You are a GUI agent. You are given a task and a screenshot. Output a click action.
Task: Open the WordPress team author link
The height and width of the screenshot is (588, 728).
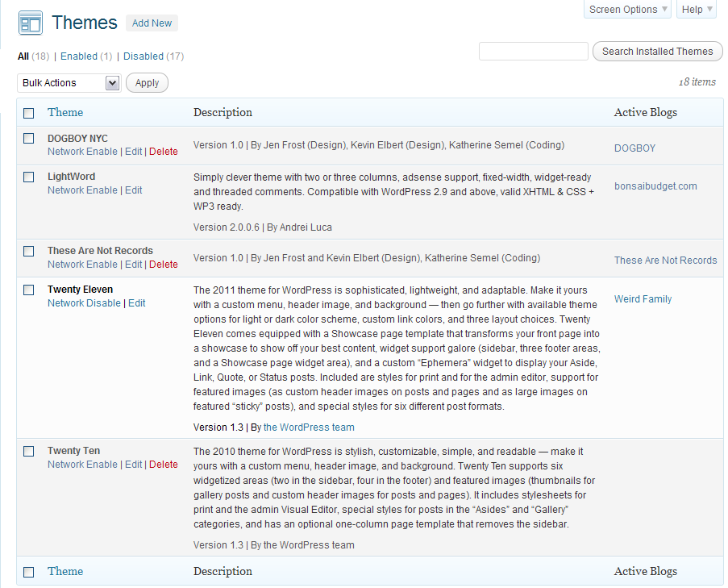309,427
